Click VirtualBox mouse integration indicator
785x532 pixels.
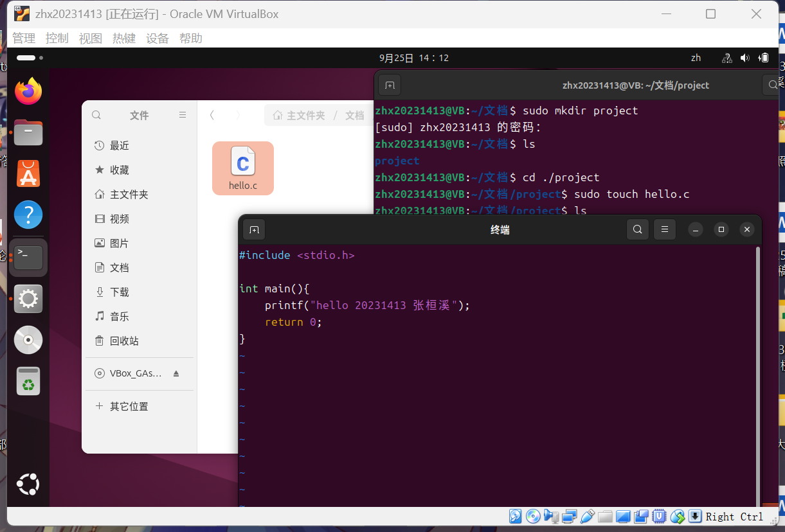(678, 517)
